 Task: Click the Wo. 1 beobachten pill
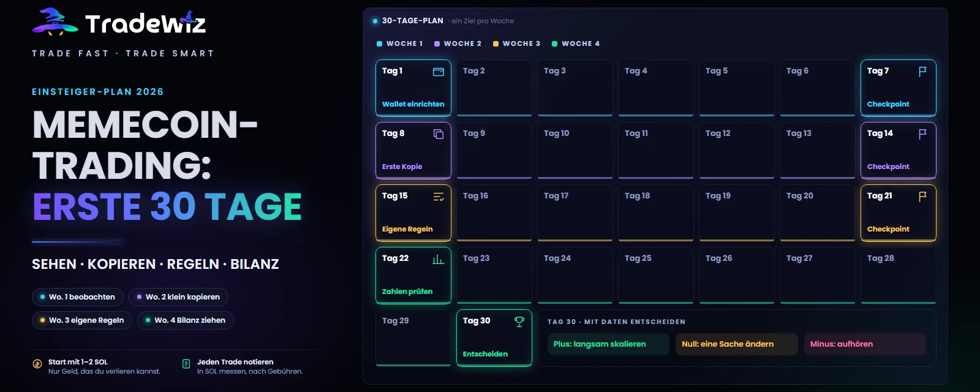[78, 297]
